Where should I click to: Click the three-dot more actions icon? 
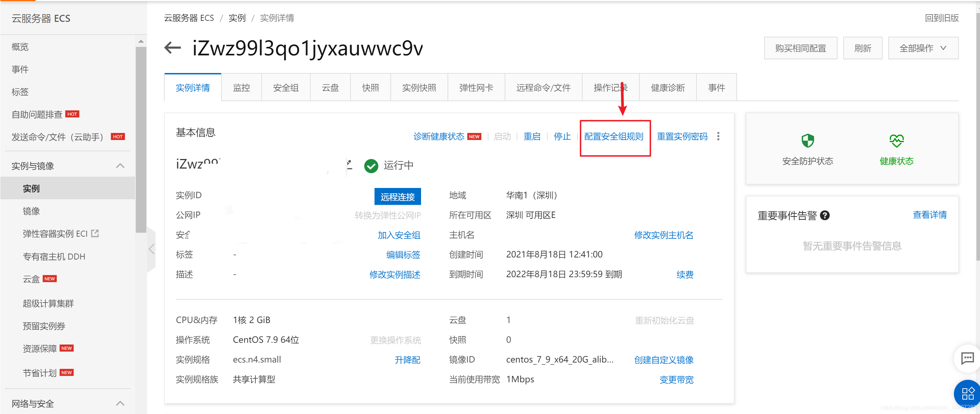(x=718, y=136)
